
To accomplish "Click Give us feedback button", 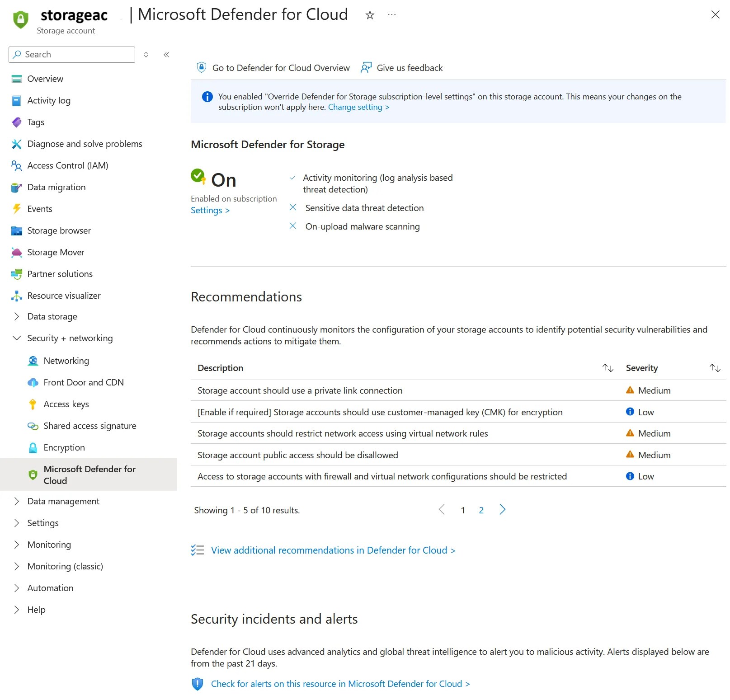I will pos(401,68).
